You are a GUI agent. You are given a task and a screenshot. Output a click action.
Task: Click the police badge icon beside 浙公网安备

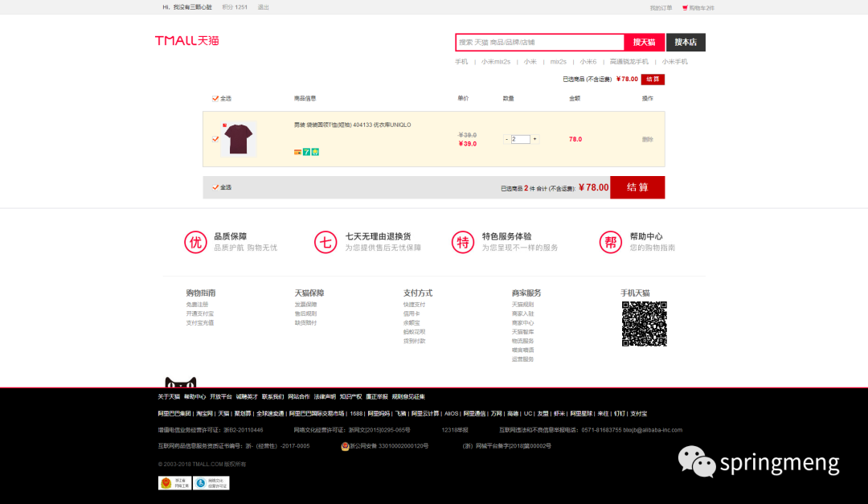(x=345, y=446)
